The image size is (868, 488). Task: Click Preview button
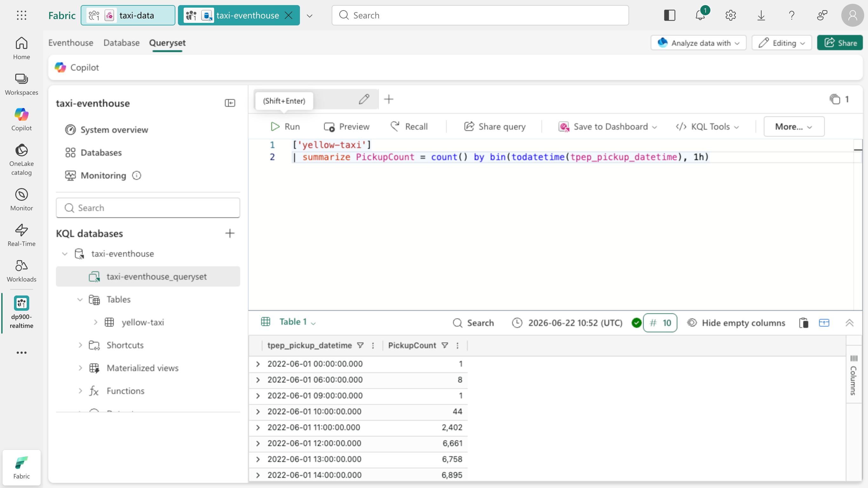(346, 127)
